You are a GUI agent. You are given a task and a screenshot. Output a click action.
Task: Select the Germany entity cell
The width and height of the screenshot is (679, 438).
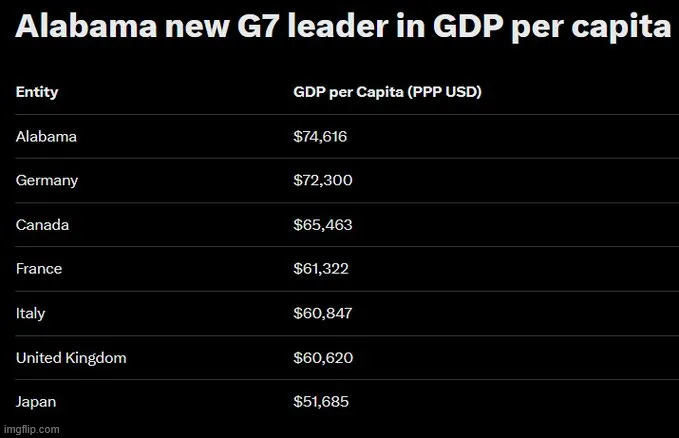[x=47, y=181]
